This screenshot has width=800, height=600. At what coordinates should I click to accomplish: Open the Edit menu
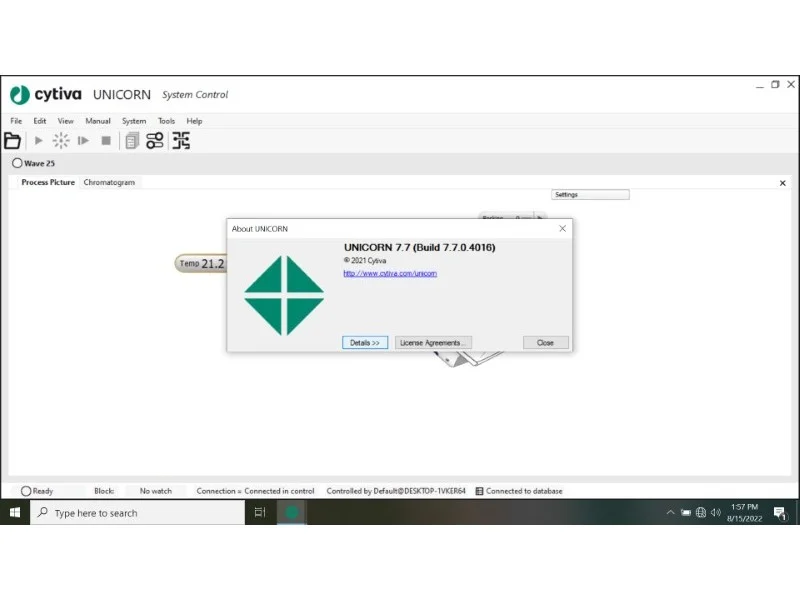40,121
